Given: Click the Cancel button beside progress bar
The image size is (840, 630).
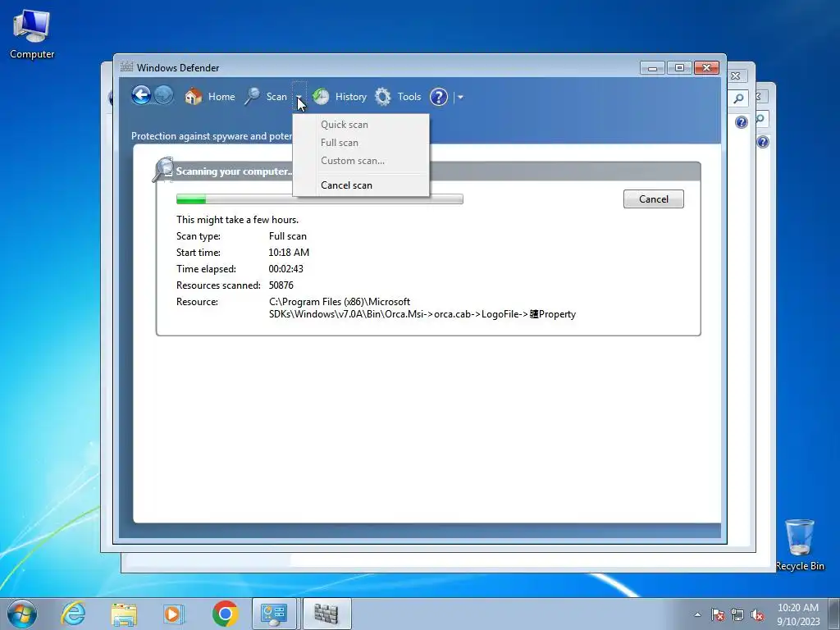Looking at the screenshot, I should click(653, 199).
